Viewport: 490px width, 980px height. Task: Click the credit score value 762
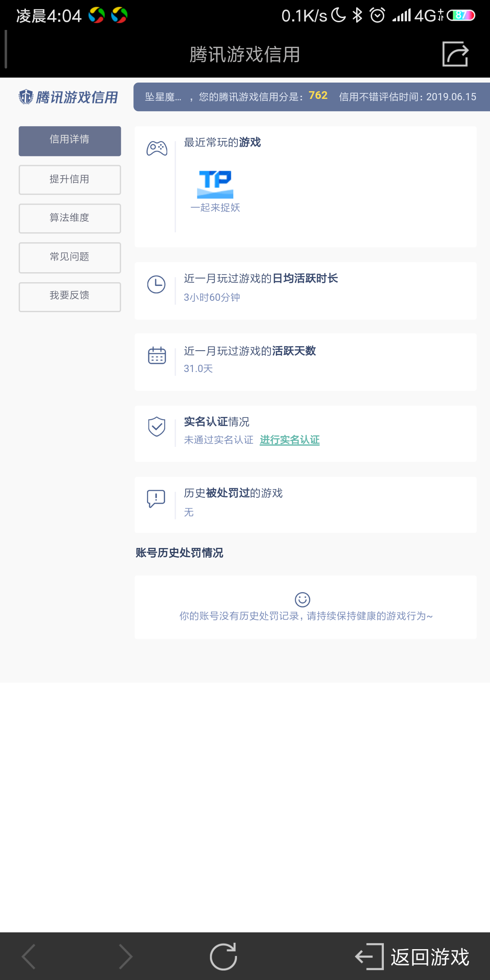tap(318, 95)
